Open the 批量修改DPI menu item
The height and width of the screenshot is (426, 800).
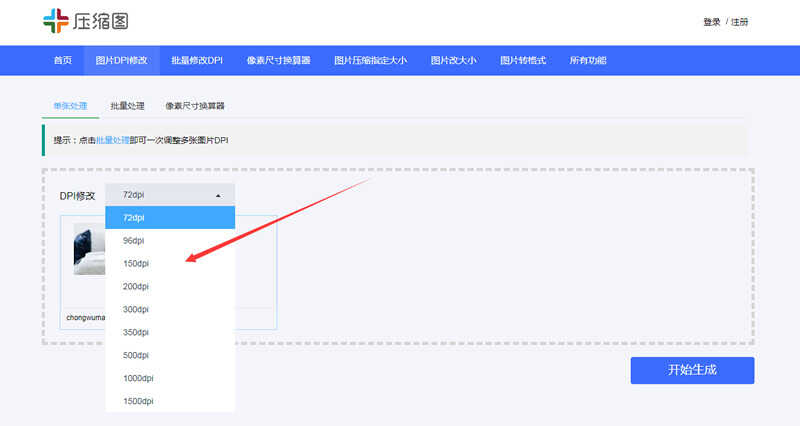[197, 60]
